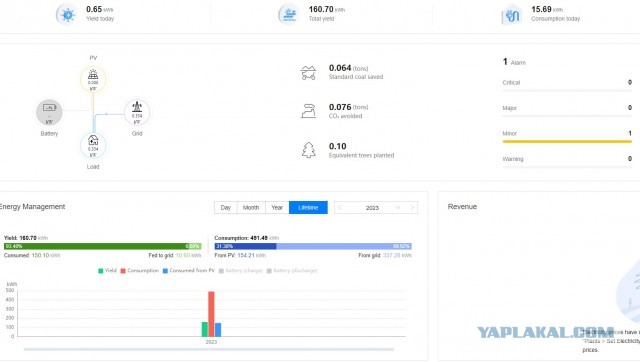640x362 pixels.
Task: Click the 1 Alarm heading
Action: [514, 62]
